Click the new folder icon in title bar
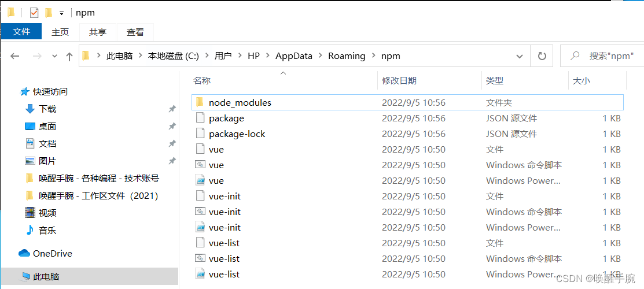This screenshot has height=289, width=644. [x=49, y=13]
